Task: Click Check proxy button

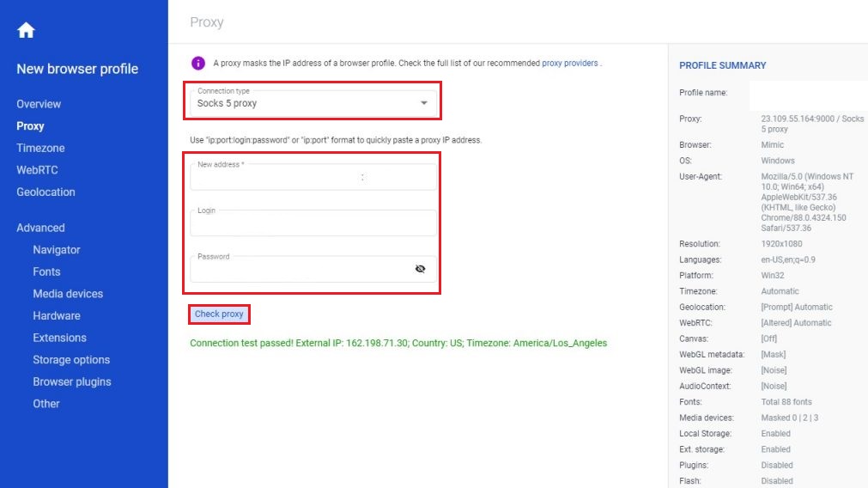Action: click(x=219, y=314)
